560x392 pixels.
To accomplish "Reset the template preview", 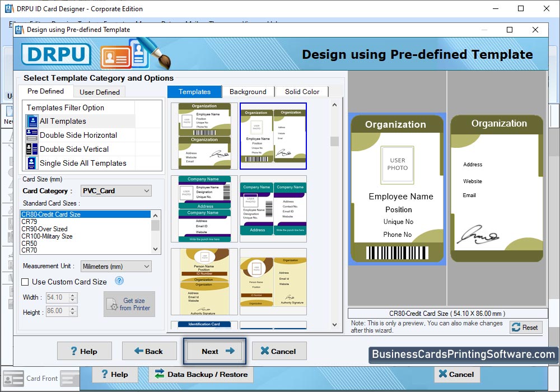I will [526, 328].
